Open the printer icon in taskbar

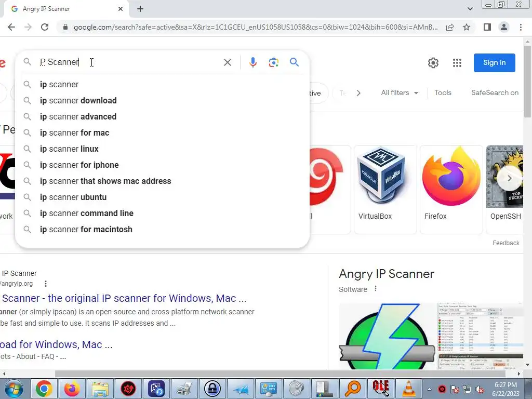[x=184, y=389]
